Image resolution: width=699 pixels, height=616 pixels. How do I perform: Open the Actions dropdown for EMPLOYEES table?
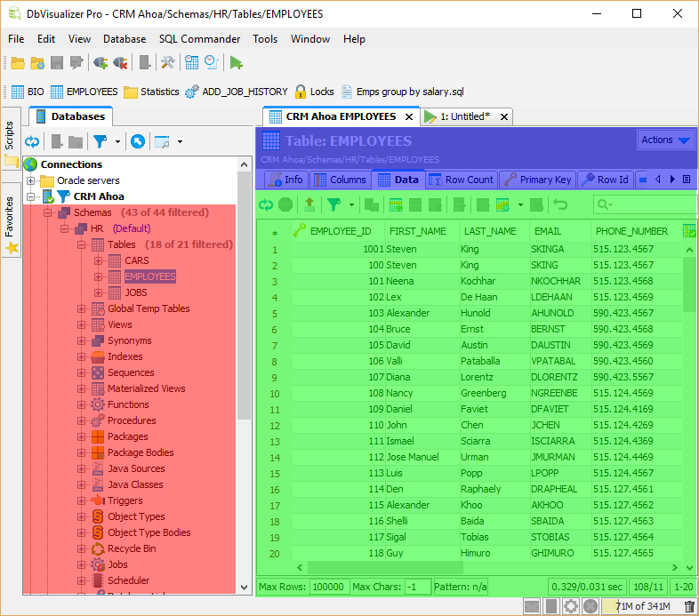click(666, 140)
